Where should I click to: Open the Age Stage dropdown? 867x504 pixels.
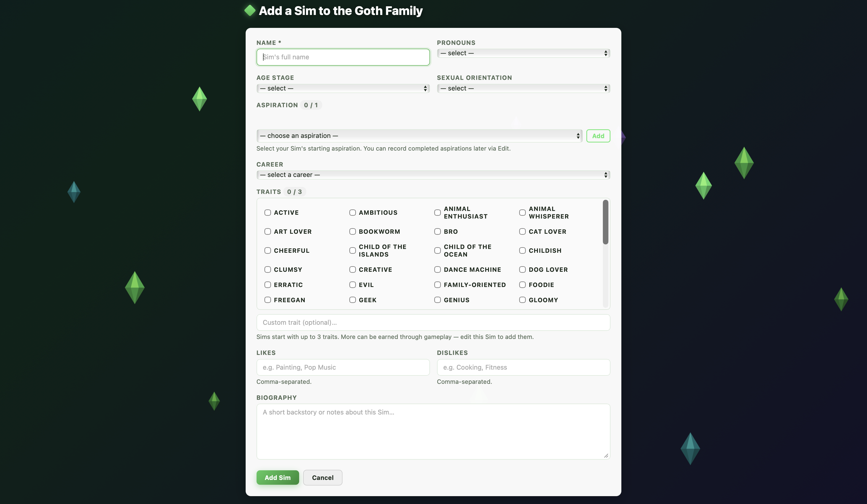pos(343,88)
